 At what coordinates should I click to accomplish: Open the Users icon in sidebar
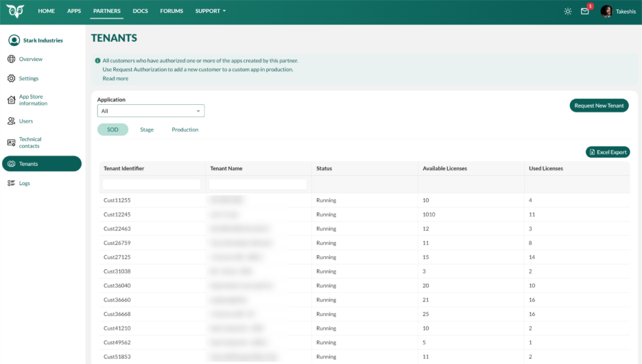point(12,121)
